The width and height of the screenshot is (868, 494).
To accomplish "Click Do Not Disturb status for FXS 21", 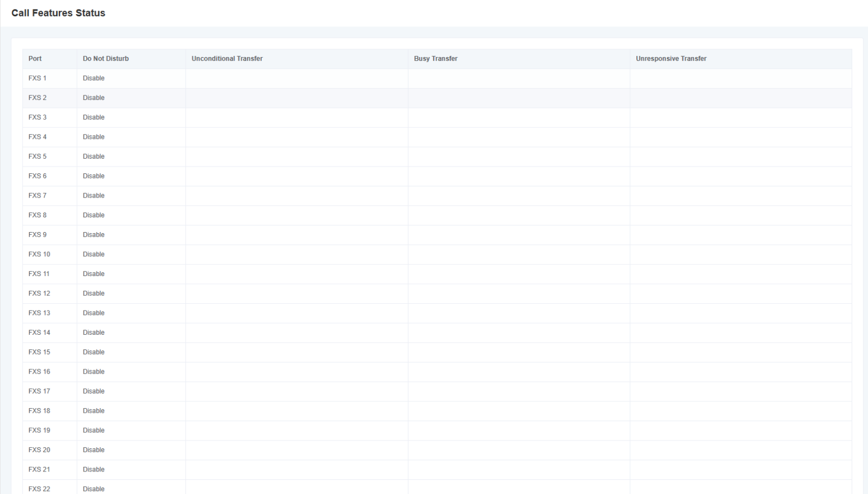I will tap(93, 470).
